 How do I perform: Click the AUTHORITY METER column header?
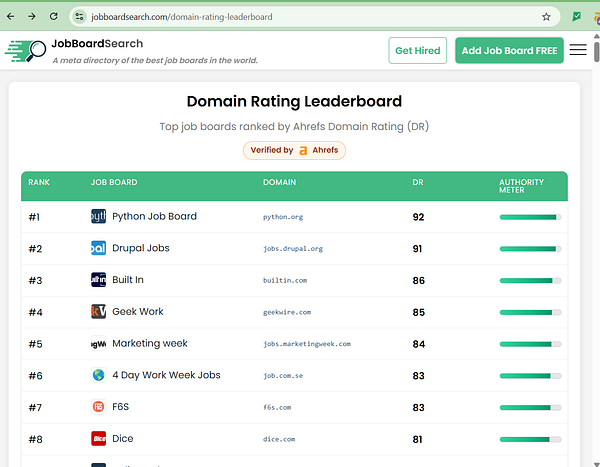point(521,186)
